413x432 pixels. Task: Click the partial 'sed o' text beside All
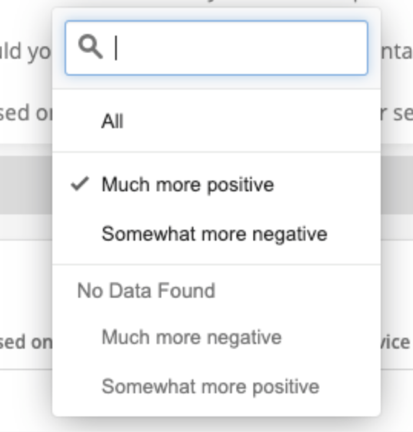pos(26,113)
